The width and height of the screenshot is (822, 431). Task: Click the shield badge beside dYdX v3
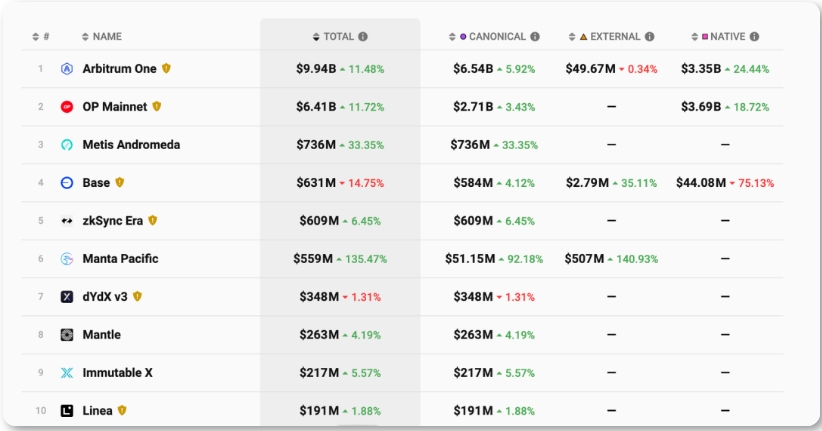coord(137,296)
